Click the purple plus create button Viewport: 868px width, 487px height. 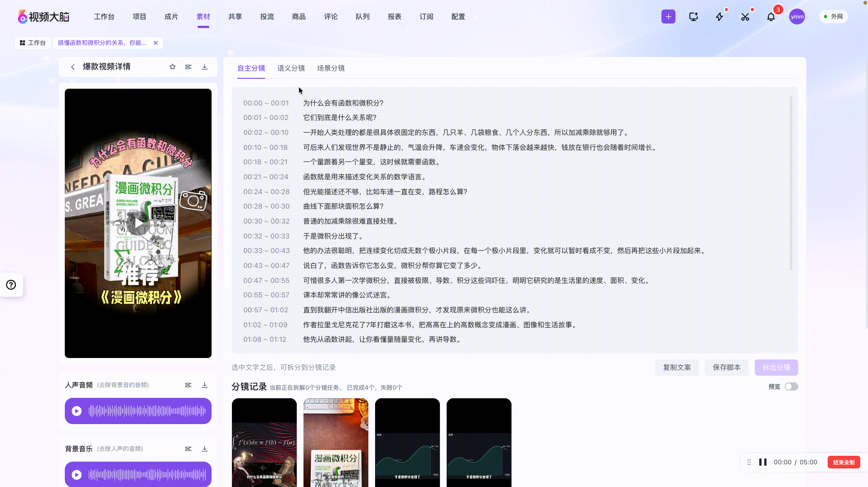pyautogui.click(x=668, y=17)
